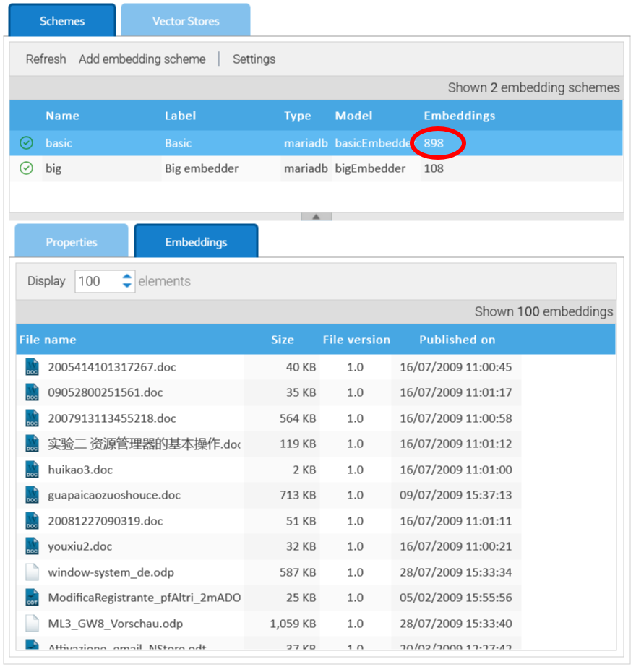Select the Big embedder scheme row
Image resolution: width=636 pixels, height=672 pixels.
(201, 168)
